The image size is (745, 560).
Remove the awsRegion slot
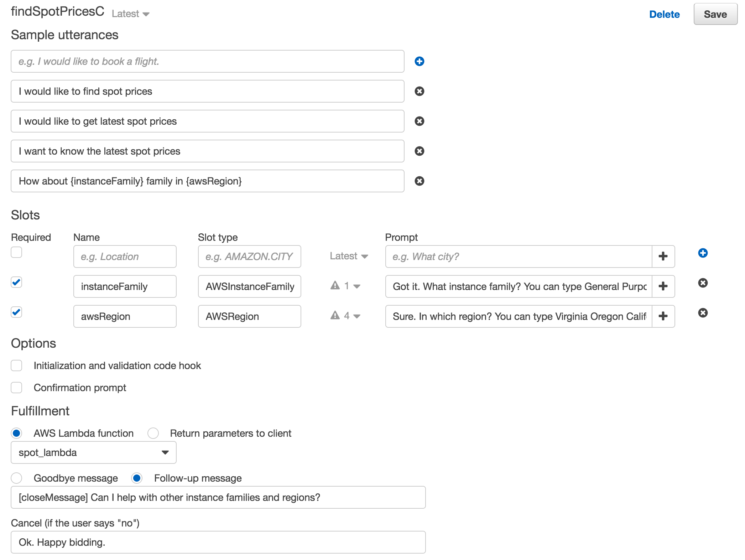coord(703,313)
